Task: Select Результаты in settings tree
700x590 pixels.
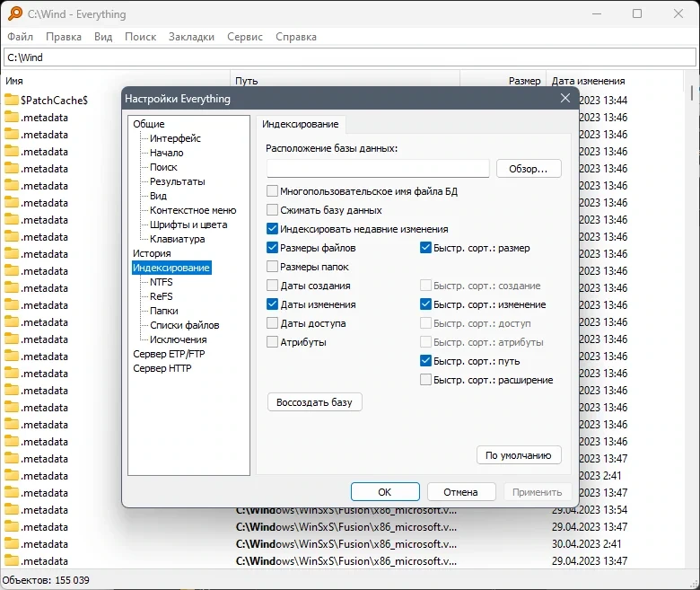Action: click(177, 181)
